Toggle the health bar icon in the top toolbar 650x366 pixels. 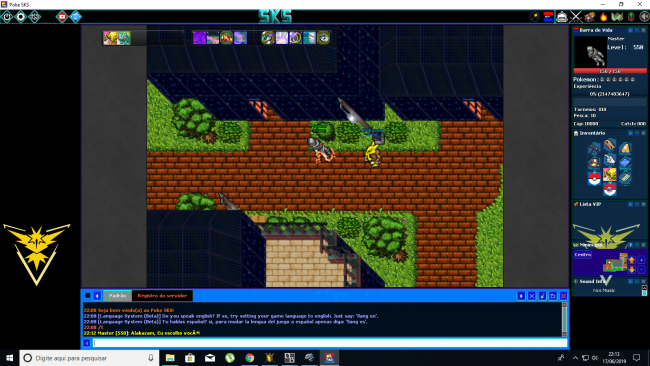pyautogui.click(x=548, y=17)
